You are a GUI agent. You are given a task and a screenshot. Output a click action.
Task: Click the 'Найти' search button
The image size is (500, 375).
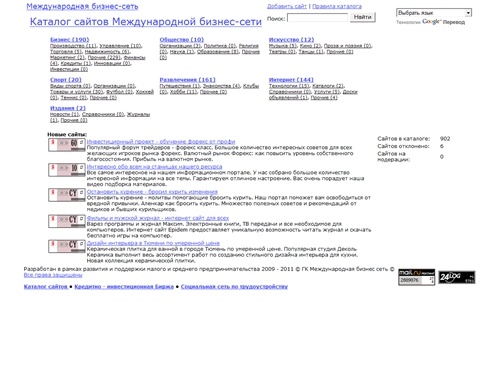pos(363,17)
